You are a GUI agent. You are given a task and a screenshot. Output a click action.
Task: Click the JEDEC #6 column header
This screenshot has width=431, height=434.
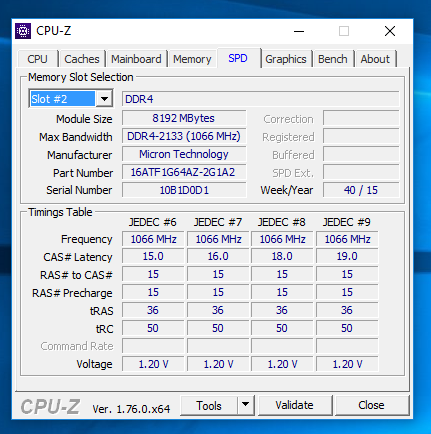coord(153,222)
